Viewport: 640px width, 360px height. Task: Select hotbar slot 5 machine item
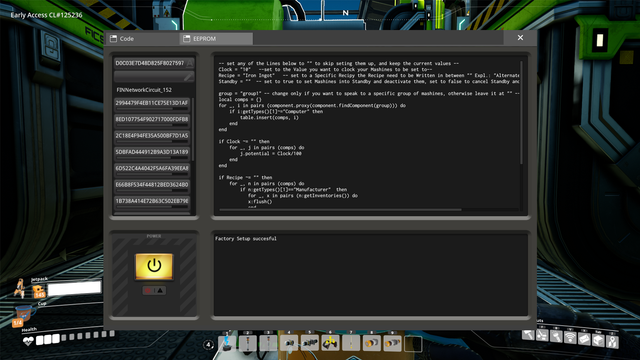(310, 343)
